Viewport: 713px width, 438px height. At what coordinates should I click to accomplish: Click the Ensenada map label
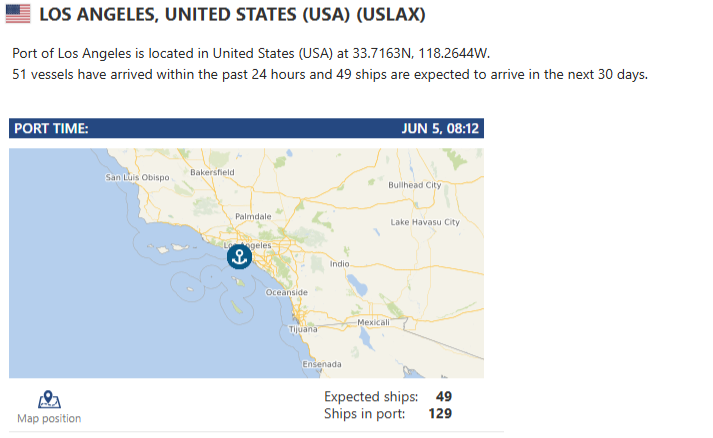[x=322, y=364]
